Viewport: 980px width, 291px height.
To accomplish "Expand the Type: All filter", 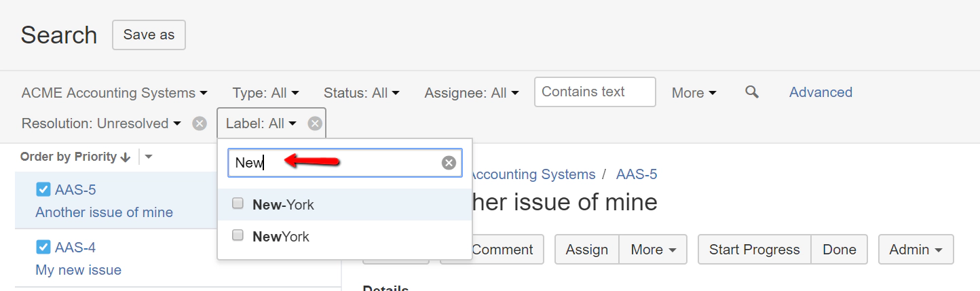I will point(265,93).
